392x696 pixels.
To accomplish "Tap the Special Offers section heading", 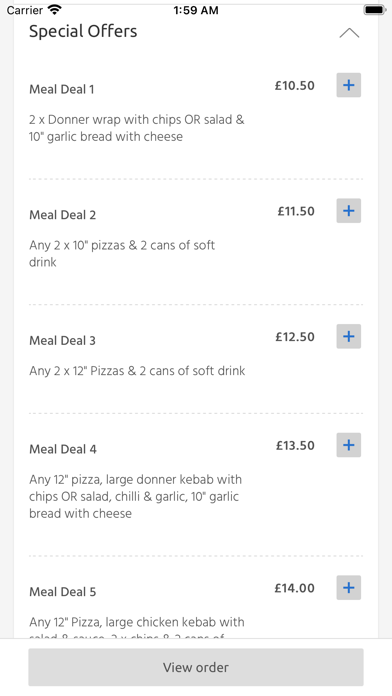I will pos(83,32).
